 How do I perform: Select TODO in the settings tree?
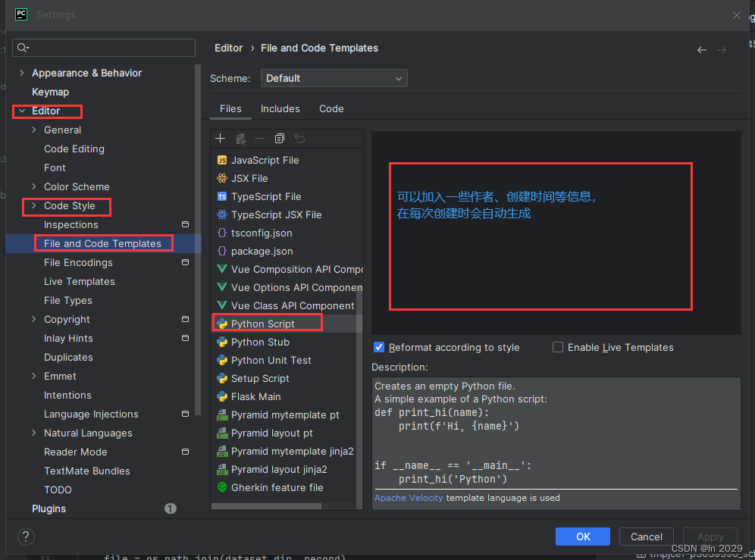click(x=58, y=490)
